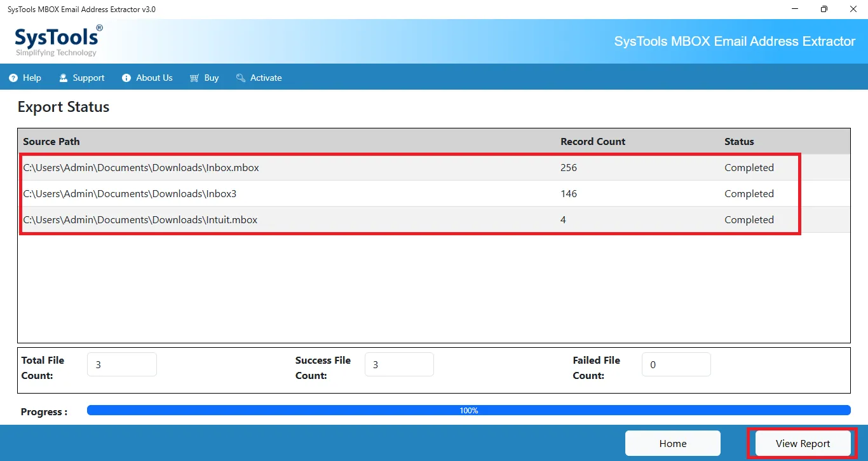The width and height of the screenshot is (868, 461).
Task: Open the Help menu item
Action: point(25,78)
